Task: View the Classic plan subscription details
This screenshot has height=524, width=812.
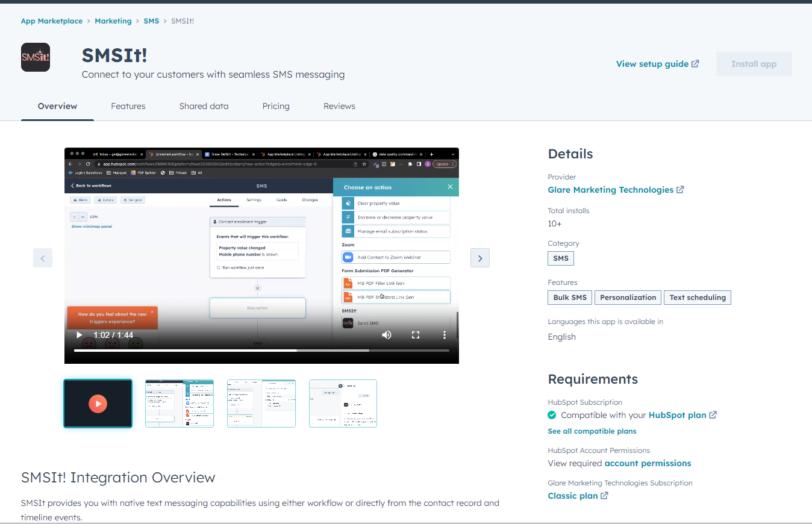Action: click(x=573, y=495)
